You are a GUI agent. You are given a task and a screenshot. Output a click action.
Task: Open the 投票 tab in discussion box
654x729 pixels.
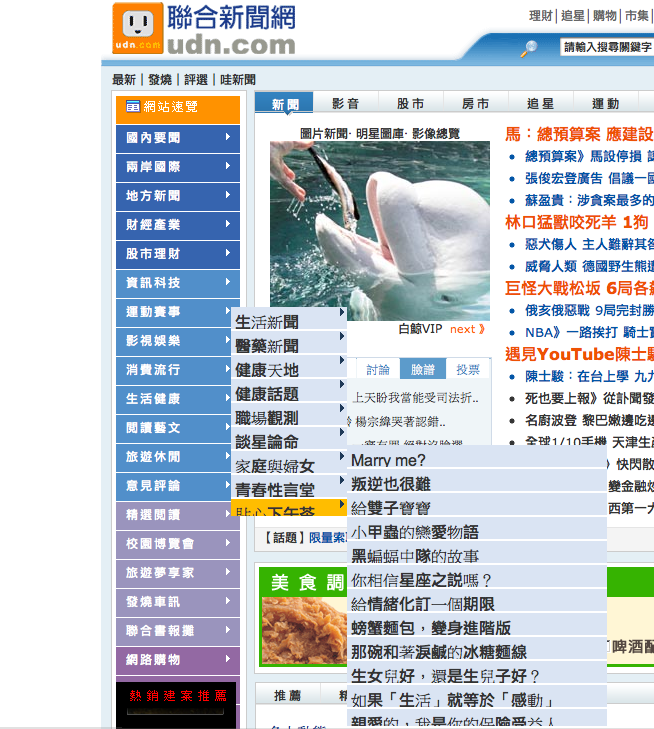tap(468, 369)
